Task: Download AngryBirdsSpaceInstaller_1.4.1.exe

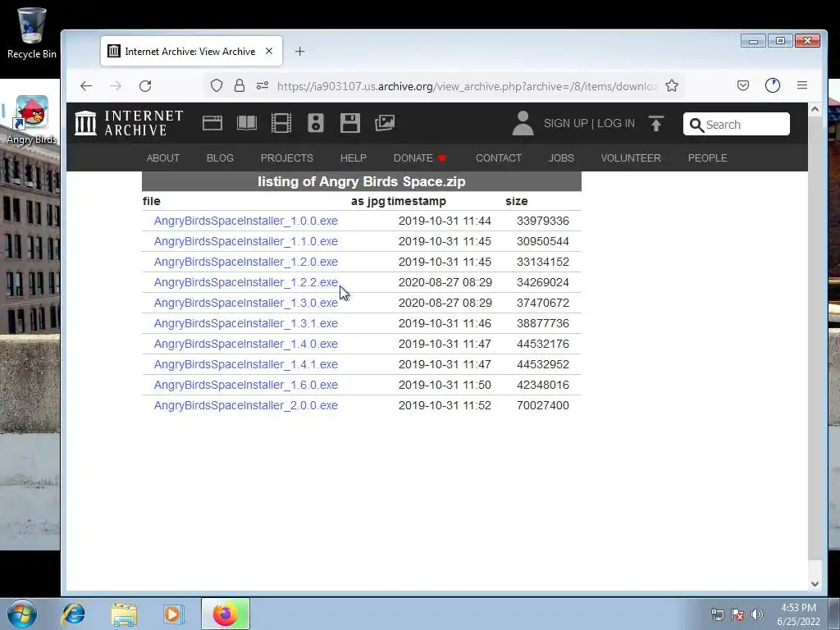Action: point(246,364)
